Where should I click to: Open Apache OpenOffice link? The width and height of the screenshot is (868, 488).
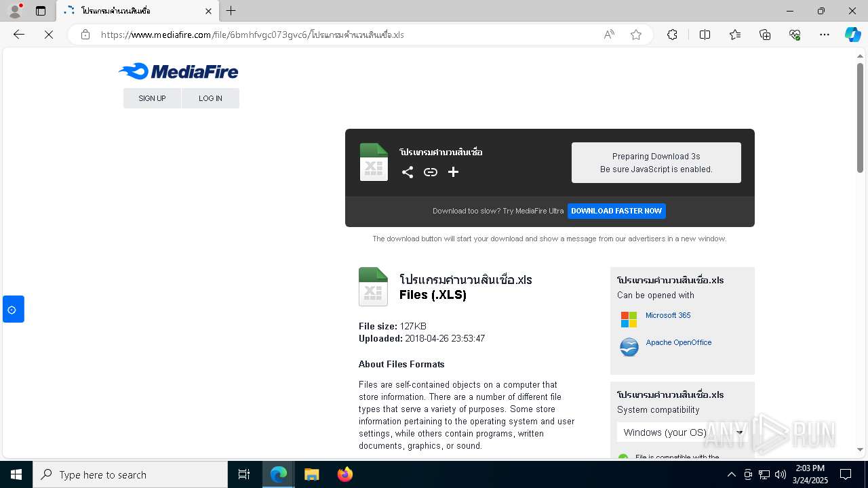pos(679,342)
